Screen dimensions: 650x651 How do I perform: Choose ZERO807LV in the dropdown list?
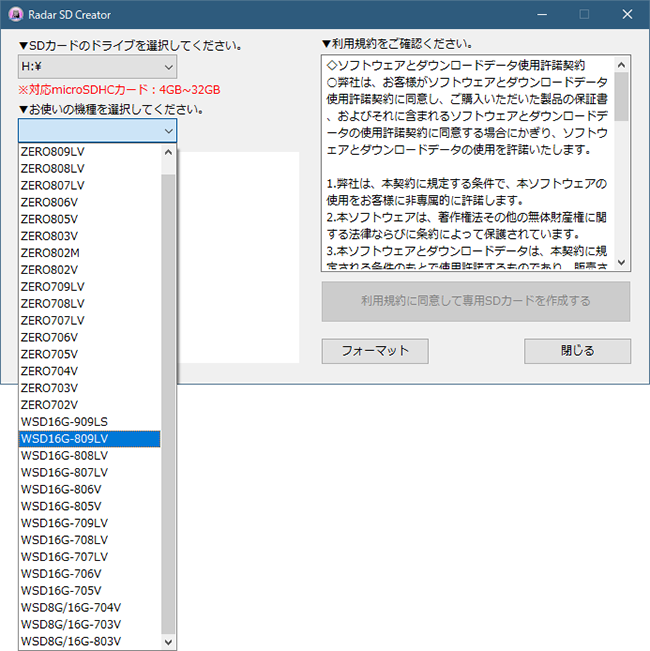pyautogui.click(x=89, y=186)
